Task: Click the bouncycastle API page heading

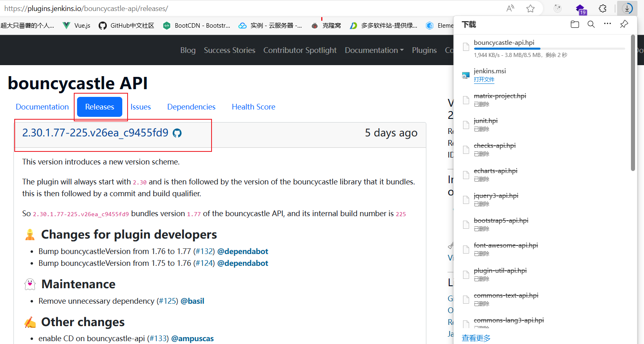Action: tap(77, 83)
